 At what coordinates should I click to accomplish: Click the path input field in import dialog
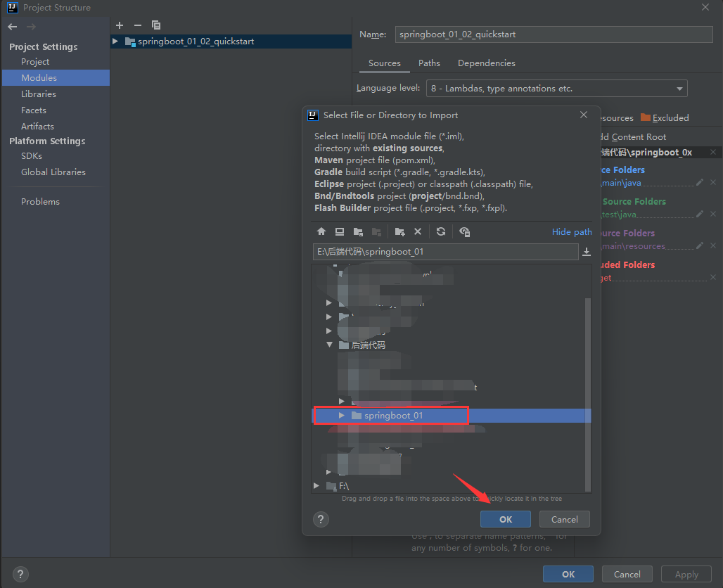(x=445, y=252)
